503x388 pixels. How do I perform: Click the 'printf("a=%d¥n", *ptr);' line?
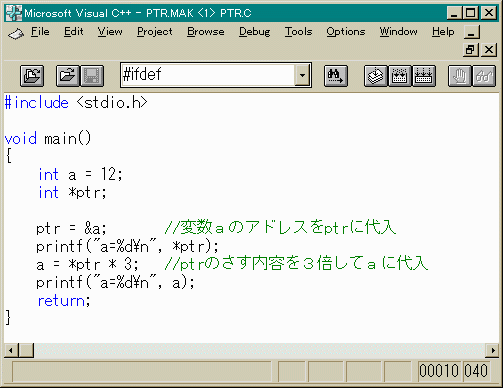(x=127, y=246)
